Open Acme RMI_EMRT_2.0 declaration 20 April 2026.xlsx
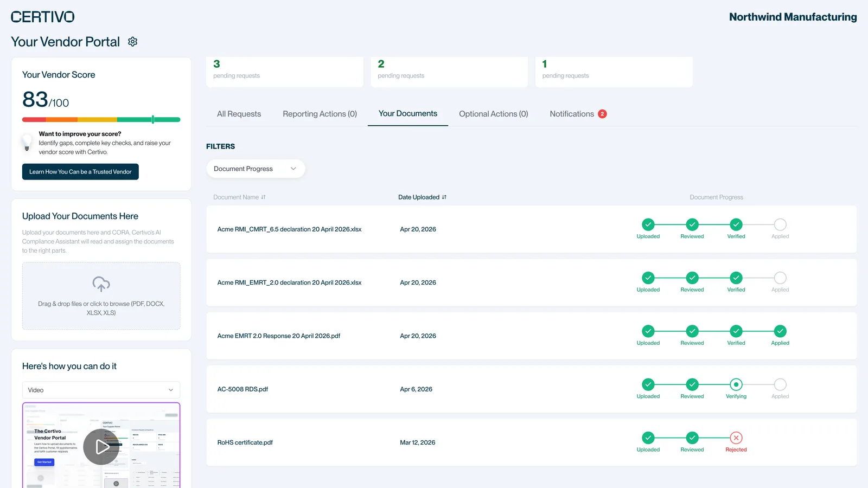Viewport: 868px width, 488px height. tap(289, 282)
